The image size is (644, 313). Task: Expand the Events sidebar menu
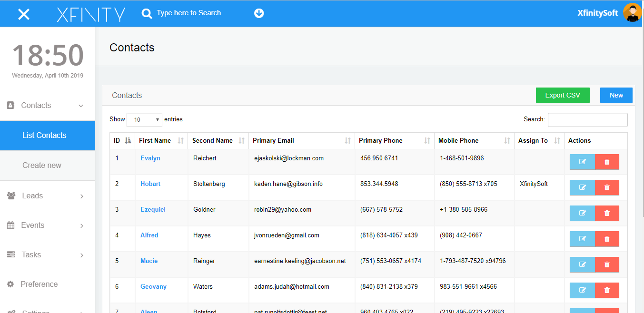tap(48, 225)
